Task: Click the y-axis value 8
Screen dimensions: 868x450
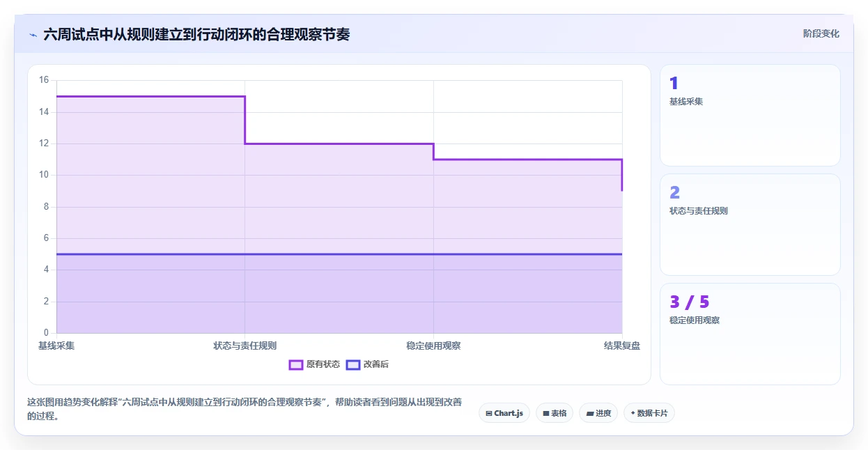Action: 46,207
